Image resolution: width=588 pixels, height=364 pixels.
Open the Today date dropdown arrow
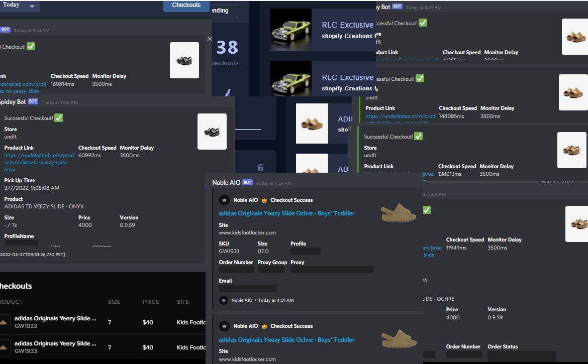(x=32, y=7)
